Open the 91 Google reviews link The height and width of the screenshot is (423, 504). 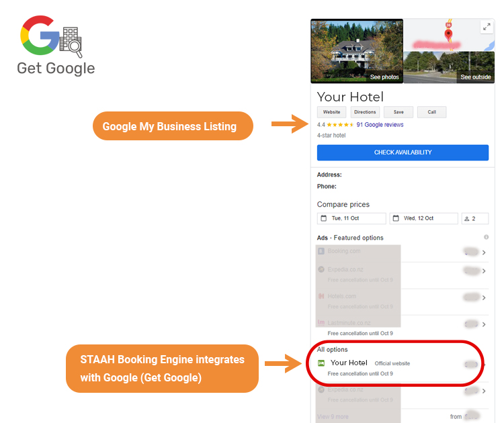click(x=380, y=125)
